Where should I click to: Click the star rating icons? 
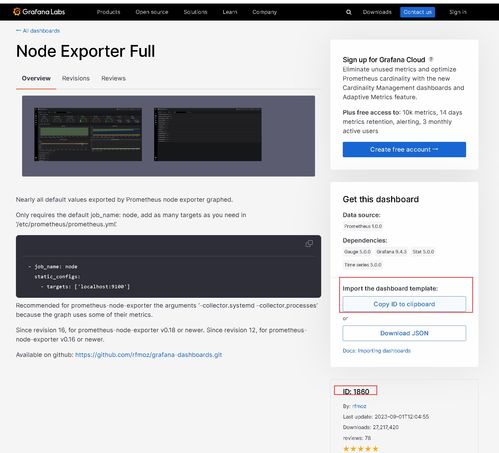[361, 449]
